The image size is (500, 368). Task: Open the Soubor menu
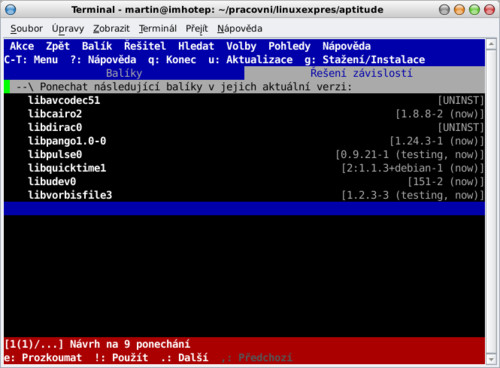[26, 29]
